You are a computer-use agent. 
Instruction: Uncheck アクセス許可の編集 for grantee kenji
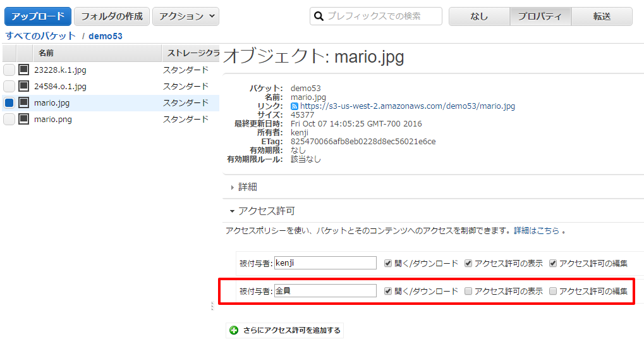[x=553, y=263]
